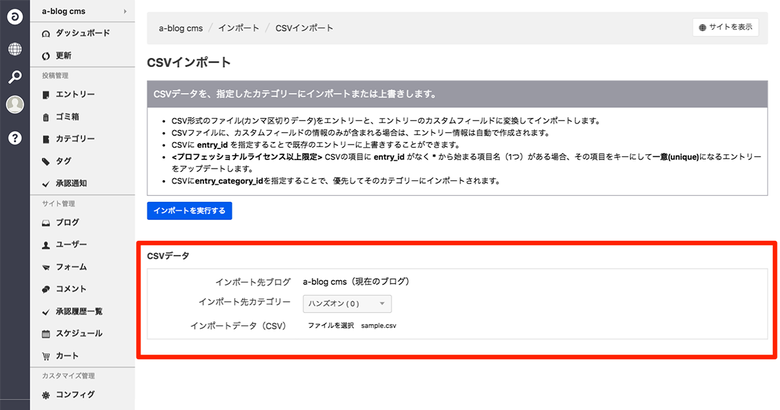The image size is (780, 410).
Task: Select the sample.csv file name text
Action: click(379, 325)
